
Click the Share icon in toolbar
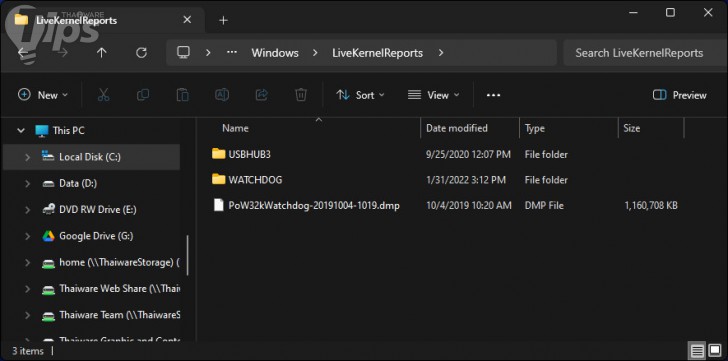pyautogui.click(x=262, y=95)
